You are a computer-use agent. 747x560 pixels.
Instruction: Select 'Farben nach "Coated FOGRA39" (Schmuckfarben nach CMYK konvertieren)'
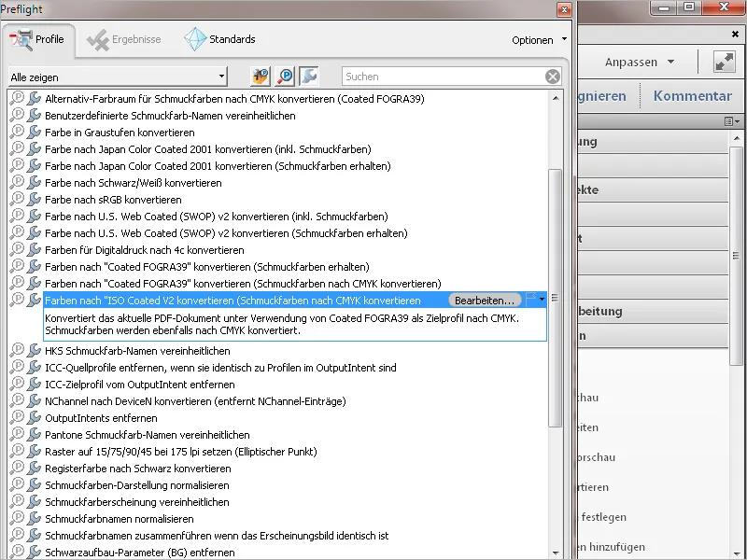pos(243,284)
